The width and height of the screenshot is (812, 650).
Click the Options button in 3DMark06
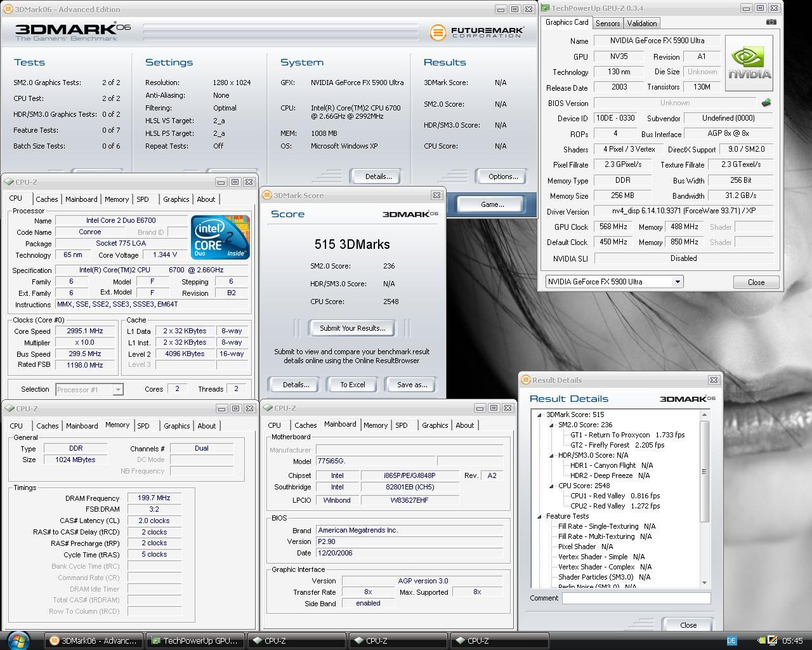[x=503, y=176]
